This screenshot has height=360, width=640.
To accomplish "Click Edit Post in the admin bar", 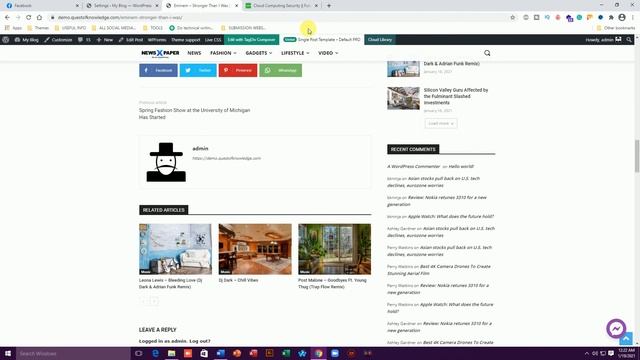I will tap(131, 40).
